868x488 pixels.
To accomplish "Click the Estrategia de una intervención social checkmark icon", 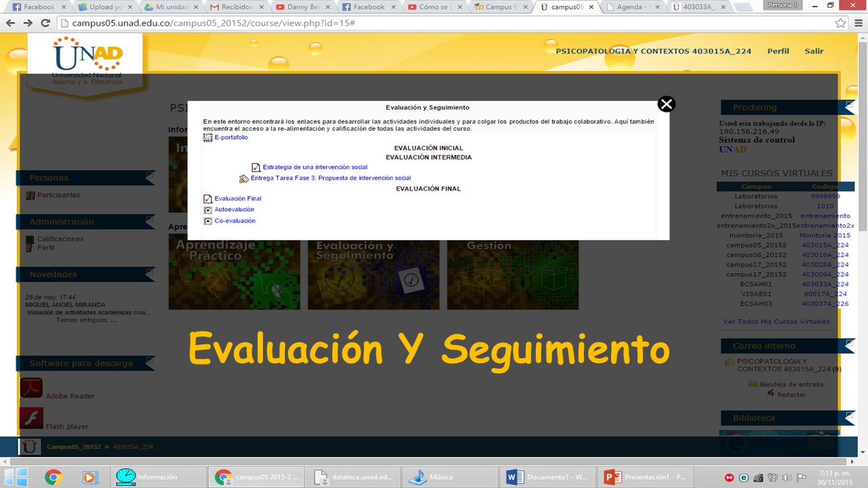I will 256,167.
